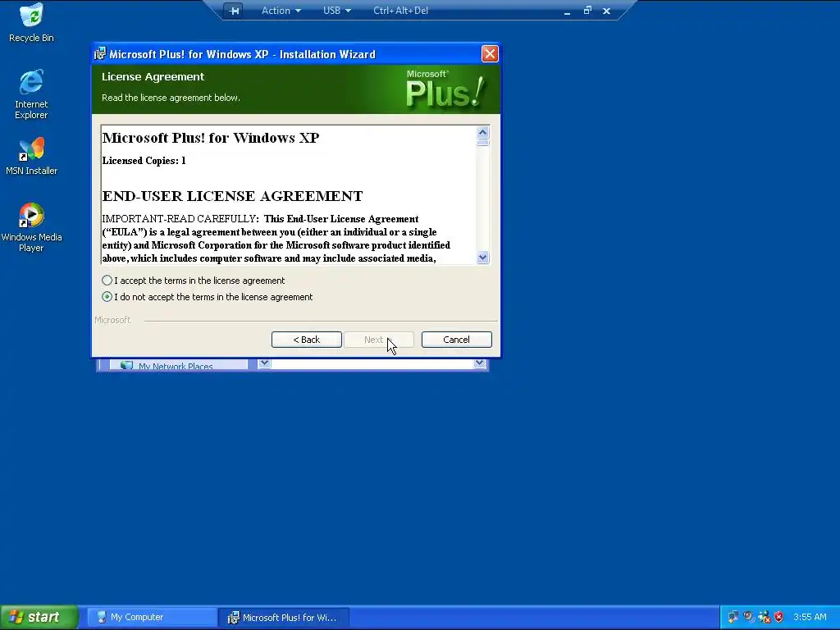Switch to My Computer taskbar button

coord(152,617)
